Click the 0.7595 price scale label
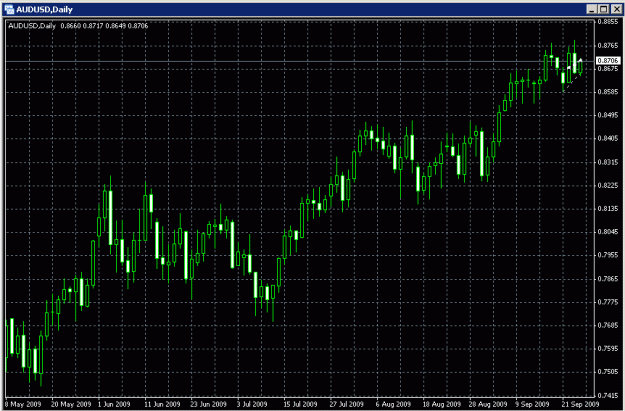625x411 pixels. [x=608, y=348]
